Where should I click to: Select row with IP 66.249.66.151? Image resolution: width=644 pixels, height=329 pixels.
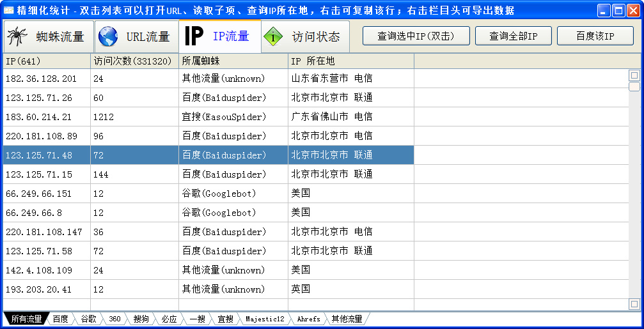tap(208, 194)
